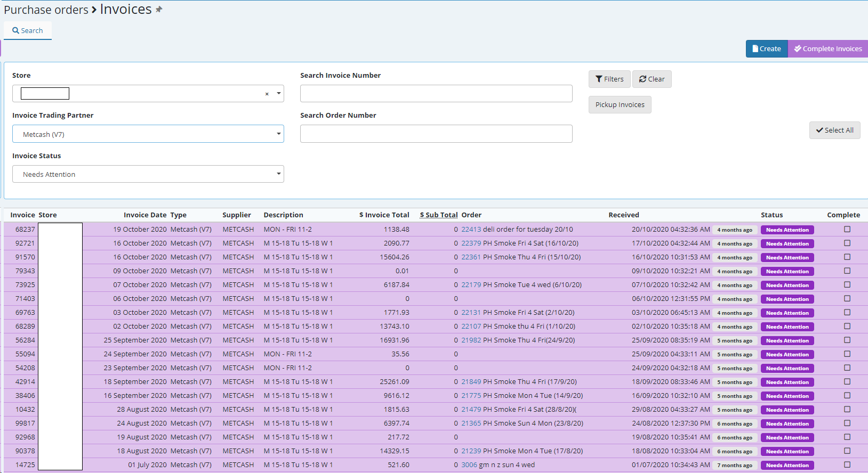Clear the search filters
Viewport: 868px width, 473px height.
652,79
